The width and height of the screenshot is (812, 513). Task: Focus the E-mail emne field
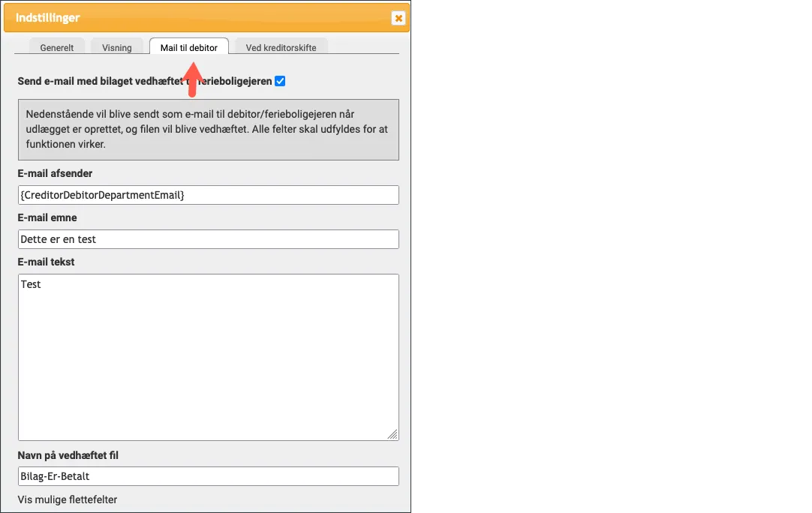208,239
